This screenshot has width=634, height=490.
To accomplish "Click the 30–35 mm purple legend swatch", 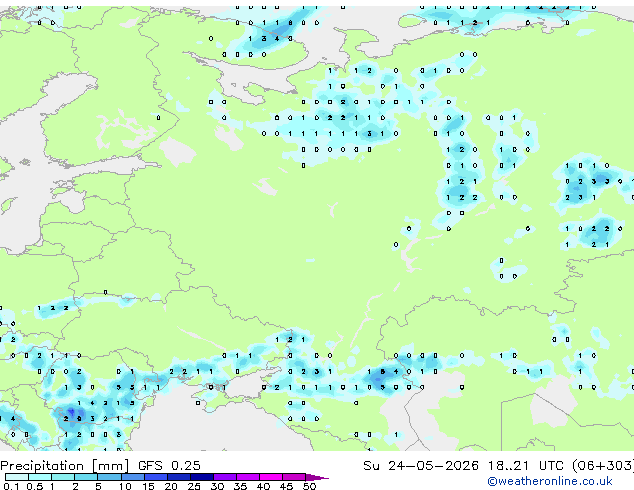I will pyautogui.click(x=225, y=477).
